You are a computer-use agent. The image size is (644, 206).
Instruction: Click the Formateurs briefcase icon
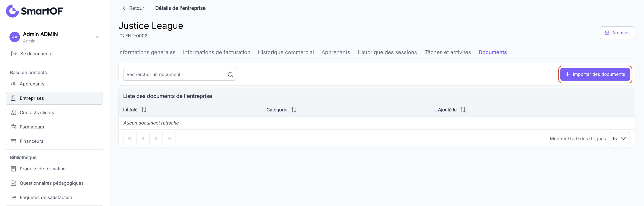pyautogui.click(x=13, y=127)
